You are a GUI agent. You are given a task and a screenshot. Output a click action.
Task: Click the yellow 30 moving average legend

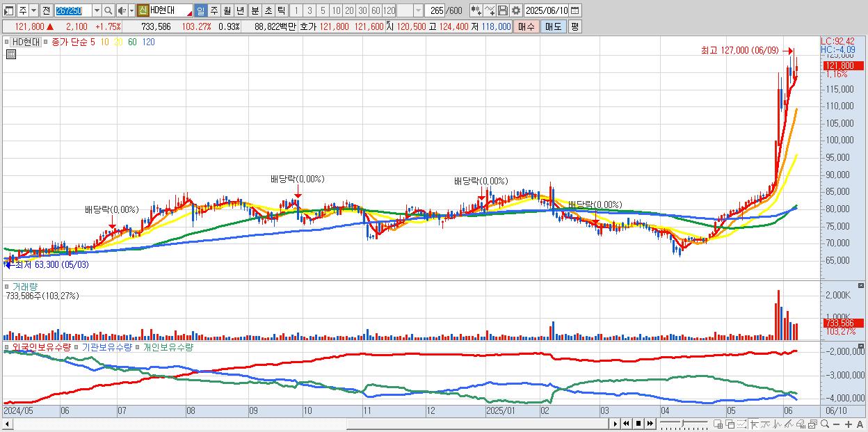118,42
